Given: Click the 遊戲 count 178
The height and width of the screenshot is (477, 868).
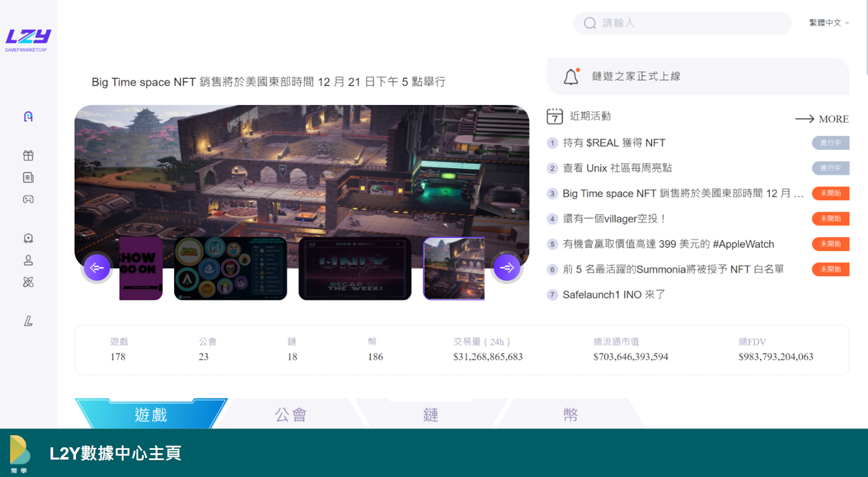Looking at the screenshot, I should [x=118, y=357].
